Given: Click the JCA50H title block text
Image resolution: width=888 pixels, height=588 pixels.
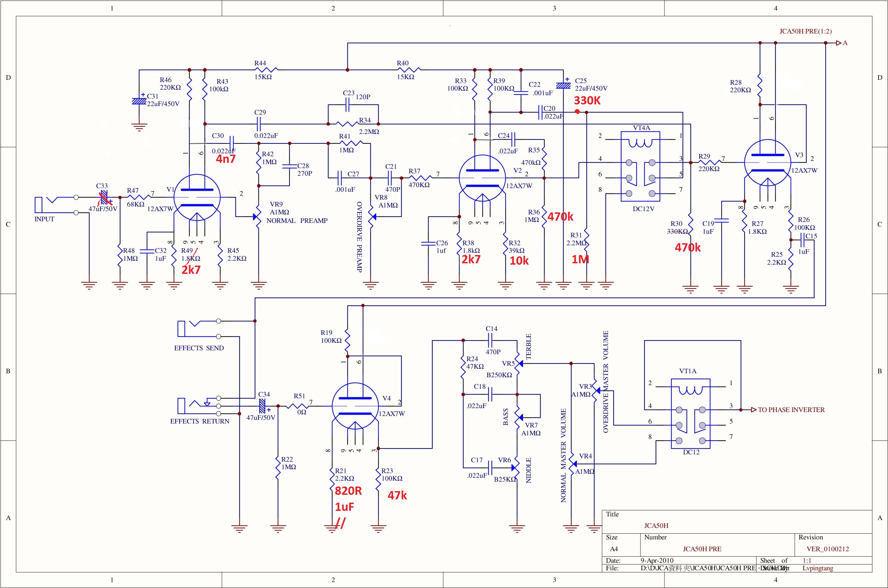Looking at the screenshot, I should click(656, 526).
